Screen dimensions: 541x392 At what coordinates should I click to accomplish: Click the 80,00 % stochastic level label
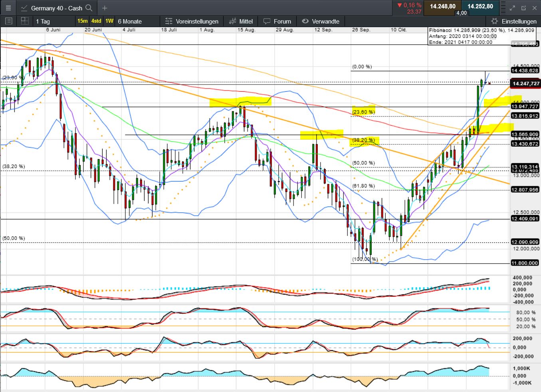click(x=525, y=313)
